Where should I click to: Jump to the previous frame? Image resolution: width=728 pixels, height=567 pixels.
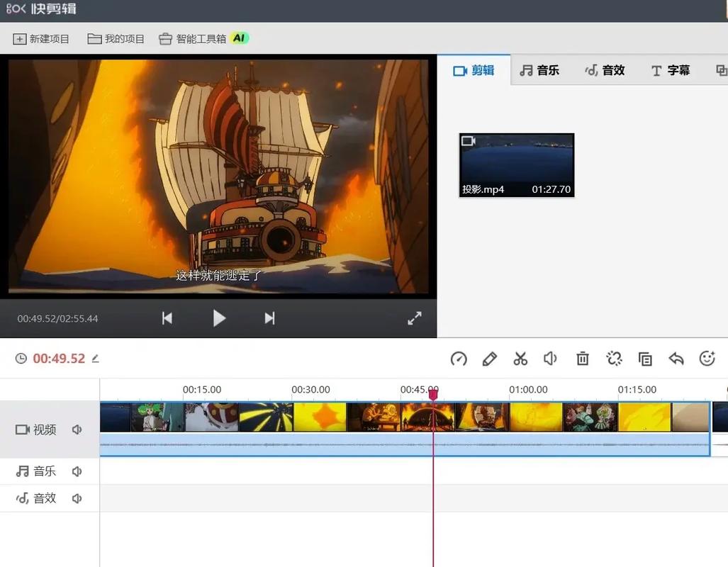[x=167, y=318]
